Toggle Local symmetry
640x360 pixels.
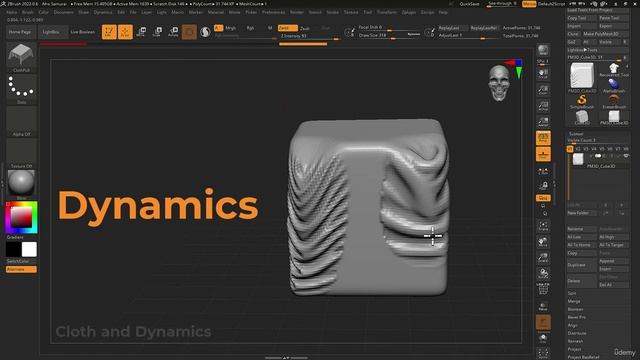(543, 171)
